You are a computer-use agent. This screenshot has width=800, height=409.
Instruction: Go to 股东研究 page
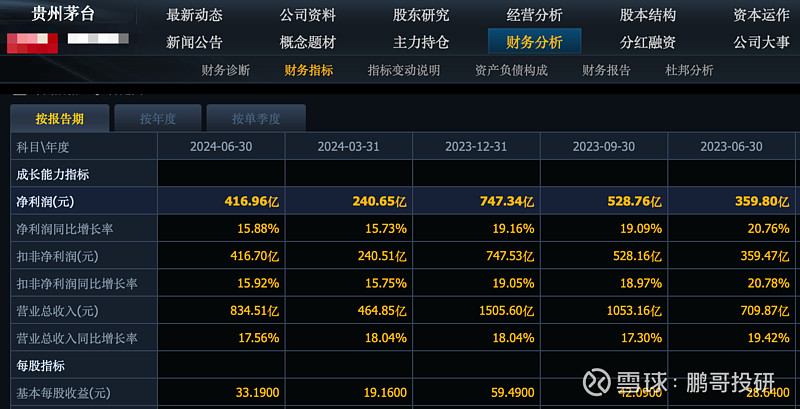tap(421, 15)
